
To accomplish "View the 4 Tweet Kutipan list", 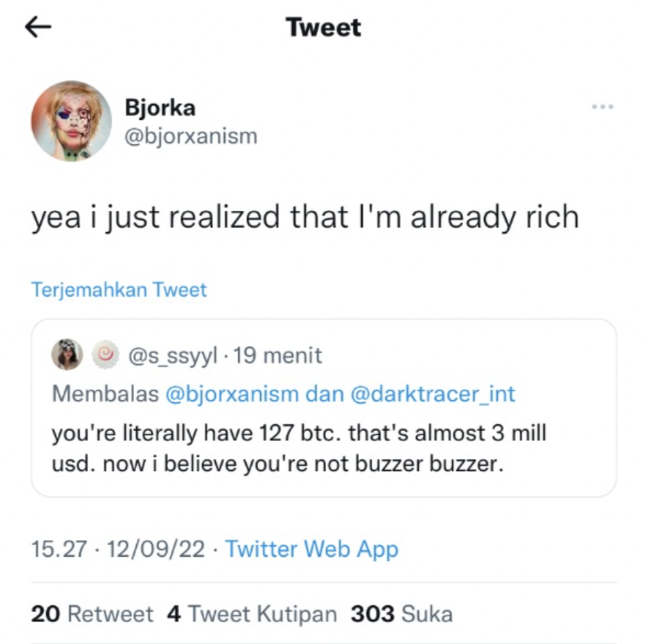I will 252,614.
